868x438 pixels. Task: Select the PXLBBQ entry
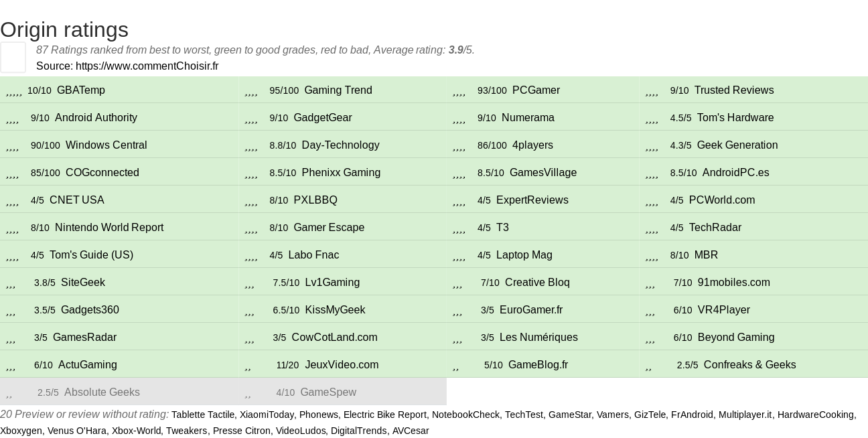[x=315, y=200]
